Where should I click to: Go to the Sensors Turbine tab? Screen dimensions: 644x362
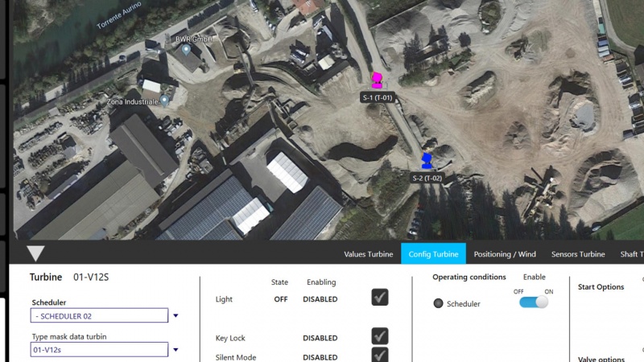pos(577,254)
